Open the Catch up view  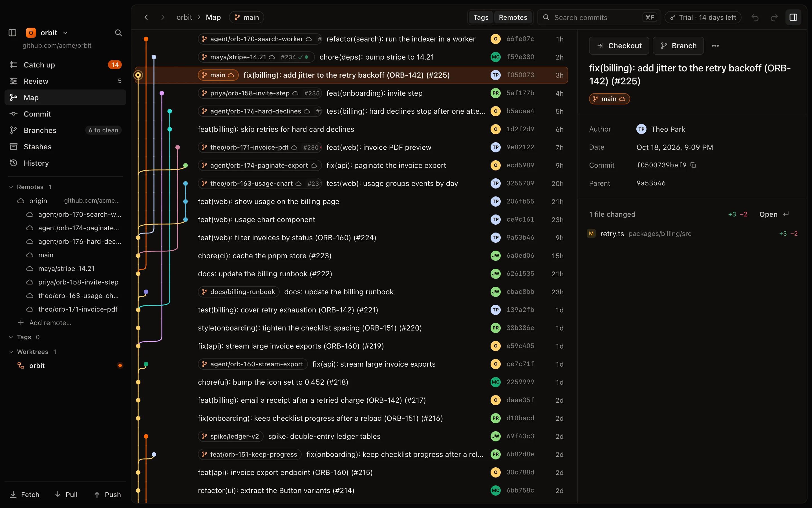65,65
